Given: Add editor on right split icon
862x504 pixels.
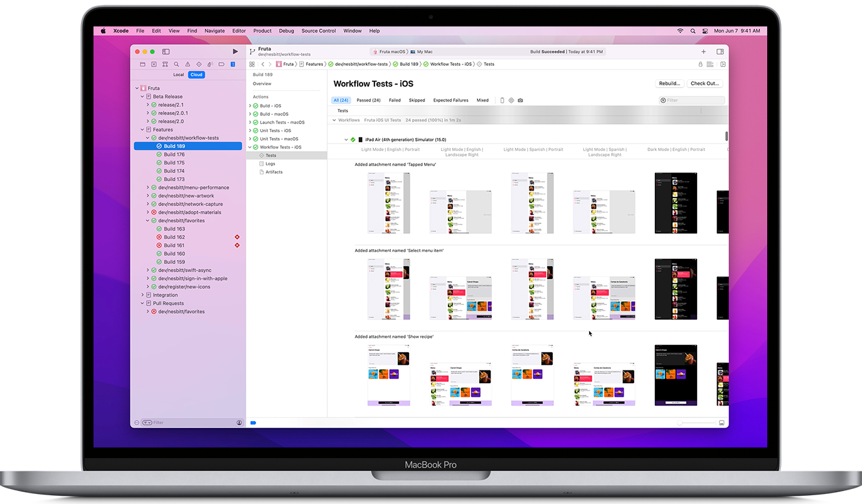Looking at the screenshot, I should pos(723,64).
